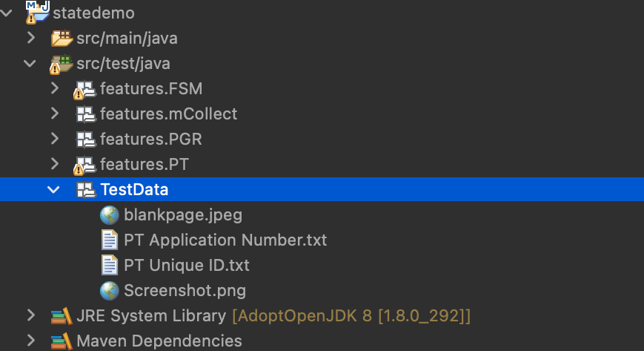Expand the Maven Dependencies node
The height and width of the screenshot is (351, 644).
coord(30,341)
